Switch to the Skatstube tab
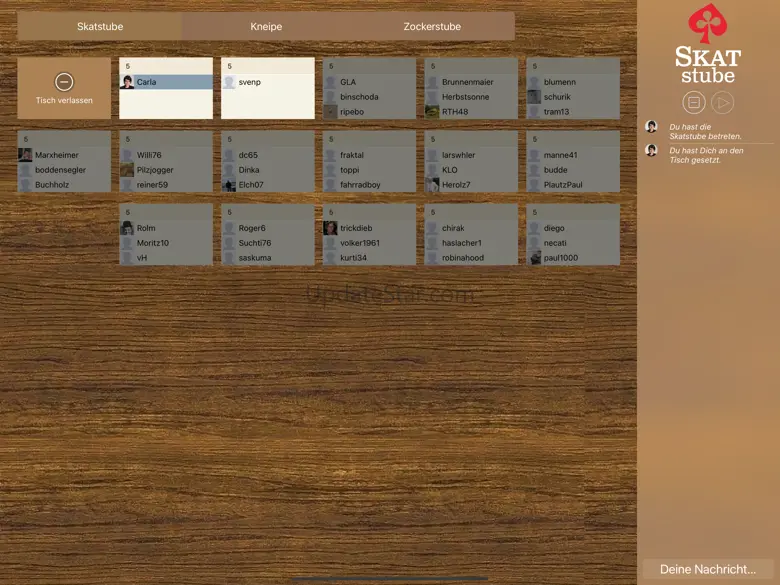 tap(100, 26)
